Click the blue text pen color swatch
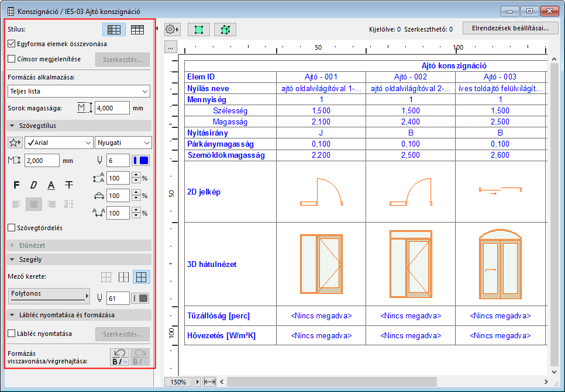The image size is (565, 392). [141, 160]
